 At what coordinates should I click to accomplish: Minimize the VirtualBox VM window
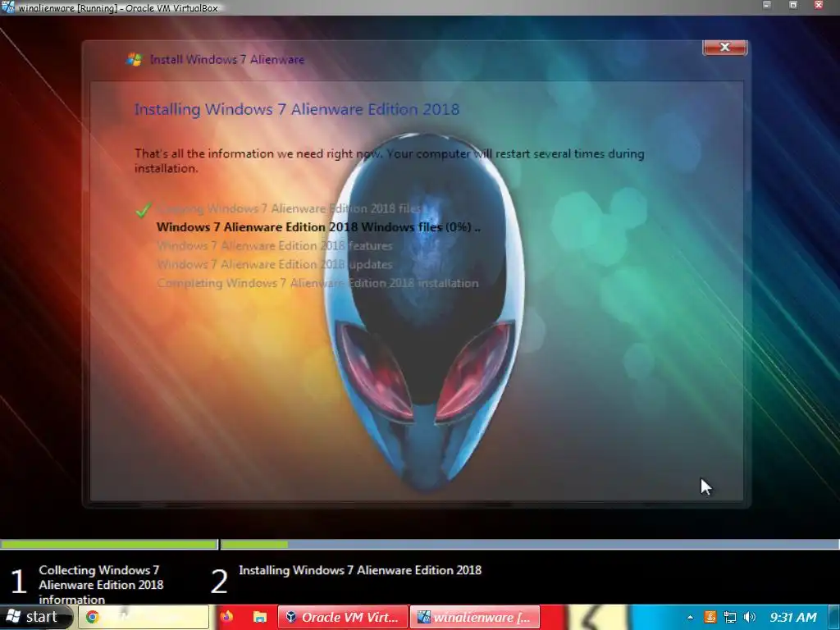point(767,5)
